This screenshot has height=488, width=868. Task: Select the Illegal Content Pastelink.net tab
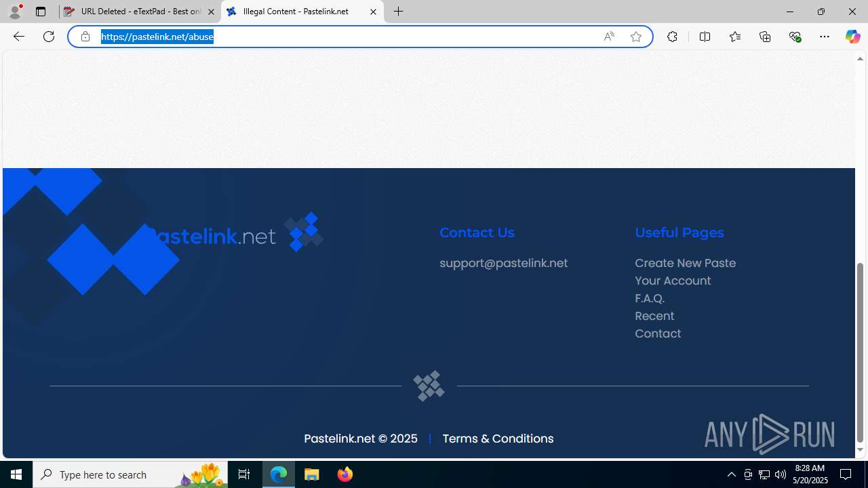(302, 12)
